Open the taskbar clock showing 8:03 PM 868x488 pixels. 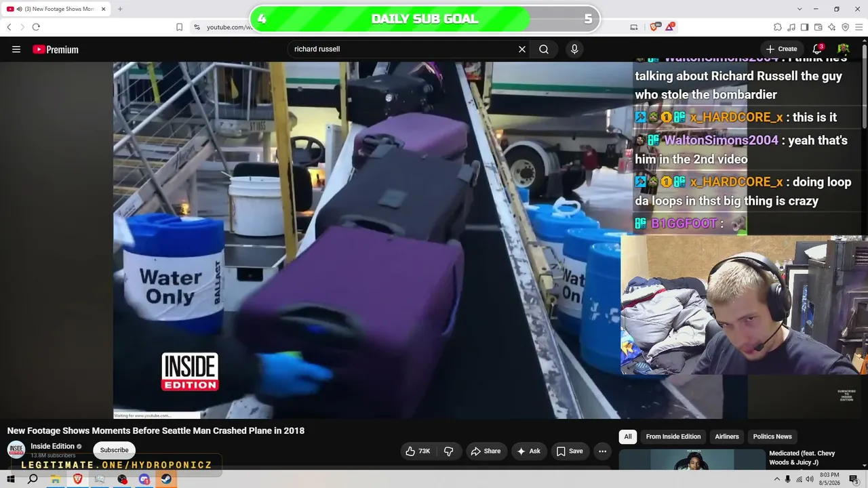[829, 479]
